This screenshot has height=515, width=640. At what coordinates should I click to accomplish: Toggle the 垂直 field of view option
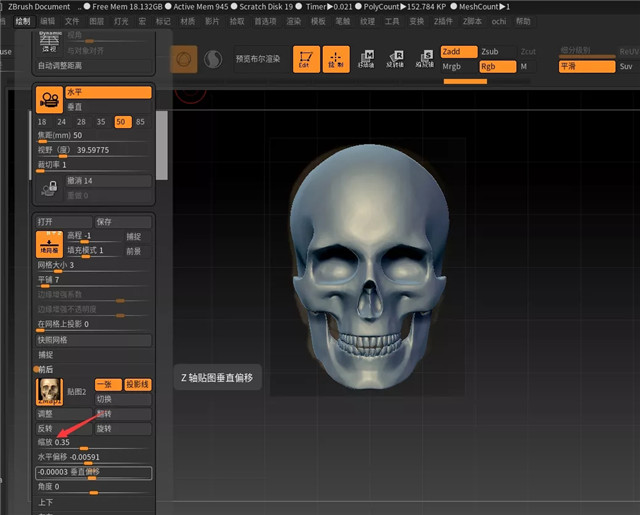coord(109,107)
